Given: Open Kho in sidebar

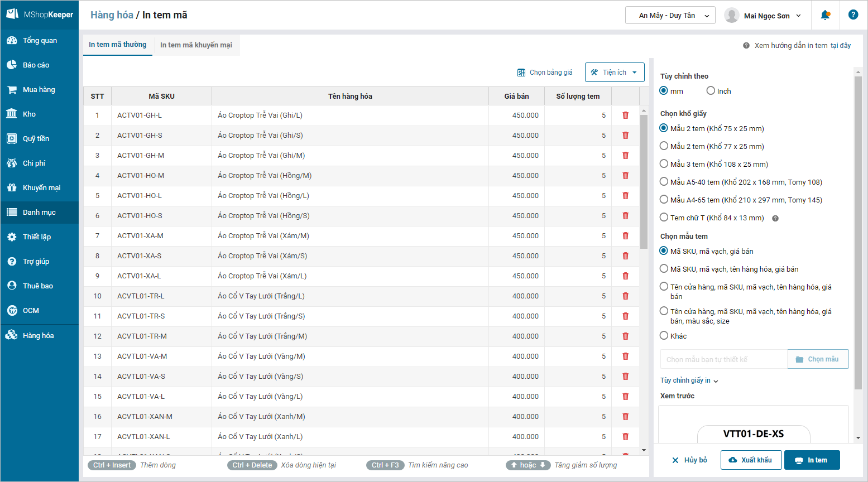Looking at the screenshot, I should (x=40, y=114).
